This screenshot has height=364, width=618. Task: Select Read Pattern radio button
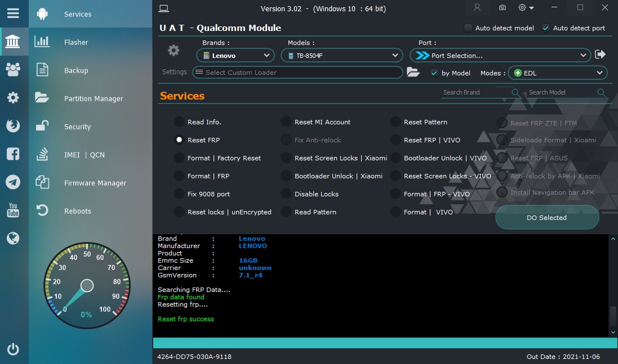coord(286,212)
